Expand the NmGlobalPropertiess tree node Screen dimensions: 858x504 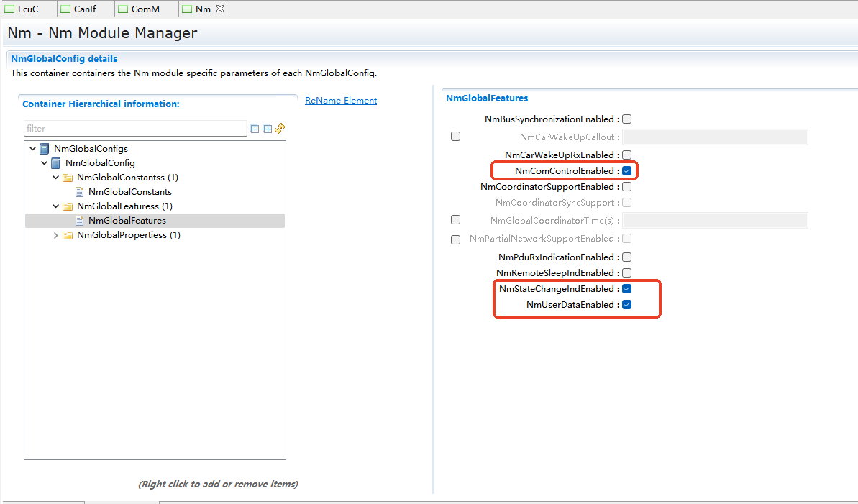pos(56,235)
